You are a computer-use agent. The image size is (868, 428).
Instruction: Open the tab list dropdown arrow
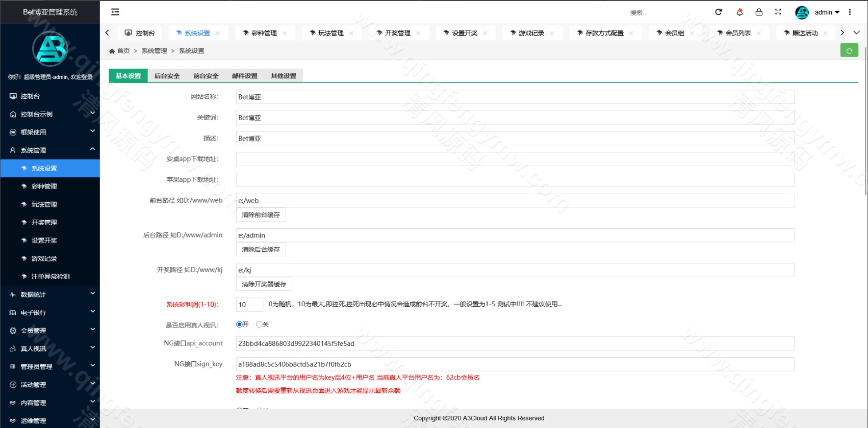tap(857, 33)
